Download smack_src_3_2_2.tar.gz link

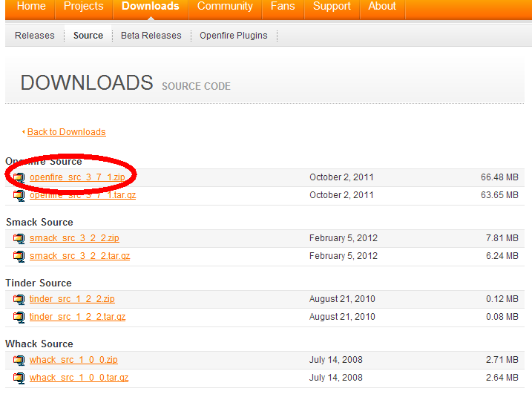(79, 256)
